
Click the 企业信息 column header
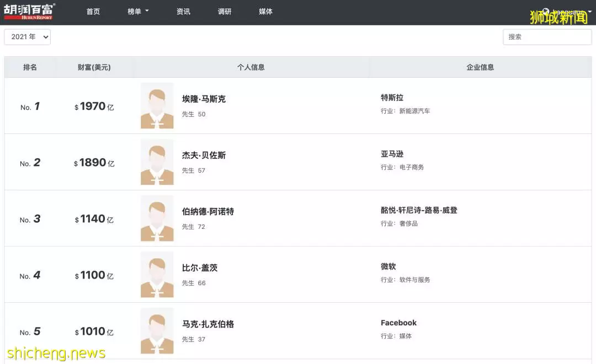point(480,67)
